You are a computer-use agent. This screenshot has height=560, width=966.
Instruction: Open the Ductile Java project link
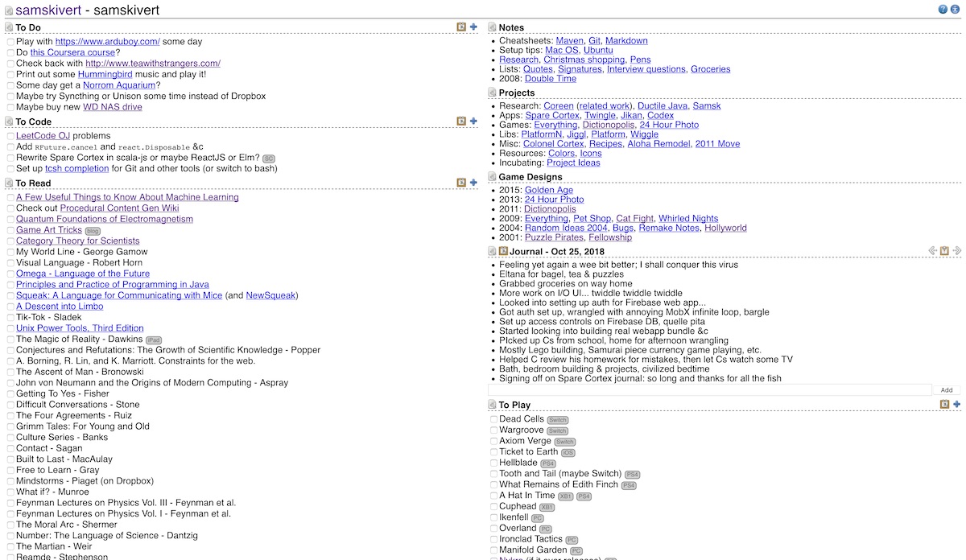662,105
